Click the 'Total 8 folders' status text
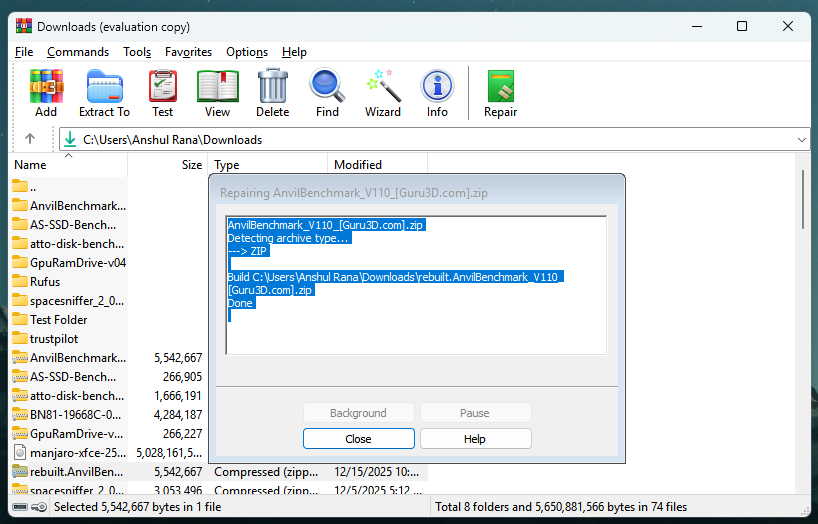This screenshot has height=524, width=818. tap(561, 507)
